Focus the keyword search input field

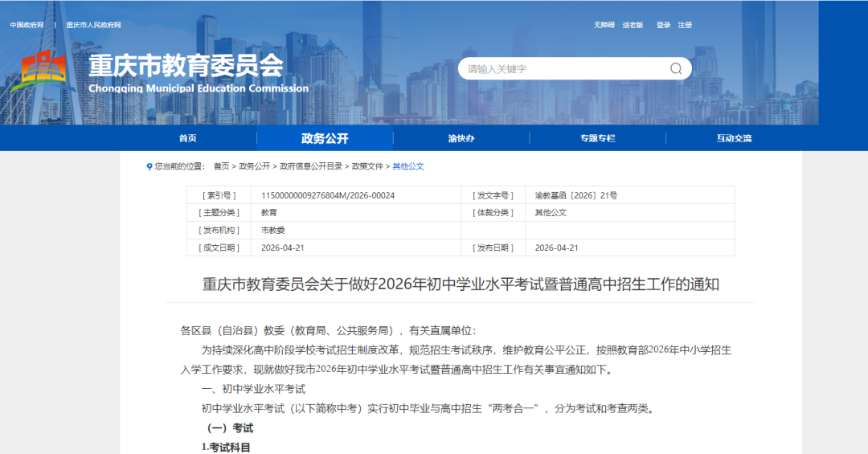pyautogui.click(x=563, y=69)
